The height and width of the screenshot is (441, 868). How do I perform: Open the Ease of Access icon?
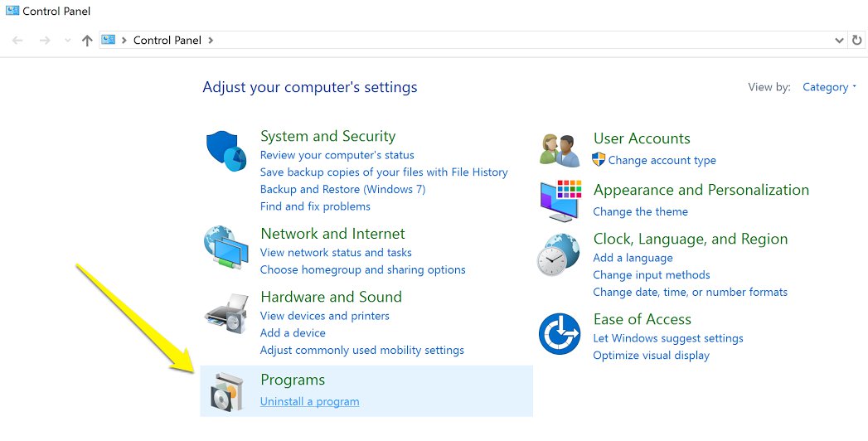pyautogui.click(x=560, y=333)
